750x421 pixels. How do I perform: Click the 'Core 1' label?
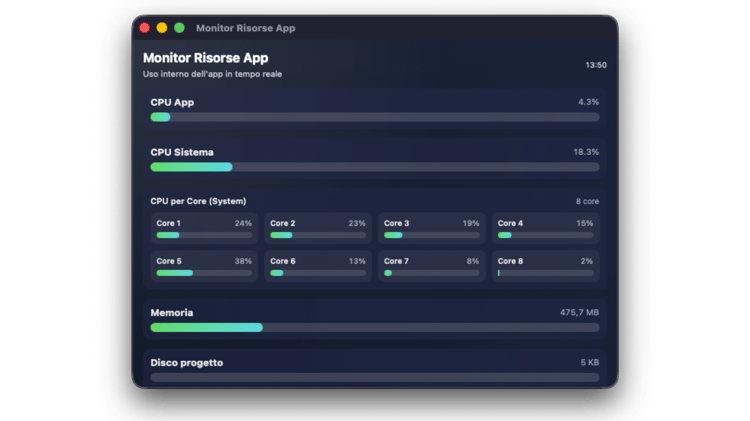point(168,223)
